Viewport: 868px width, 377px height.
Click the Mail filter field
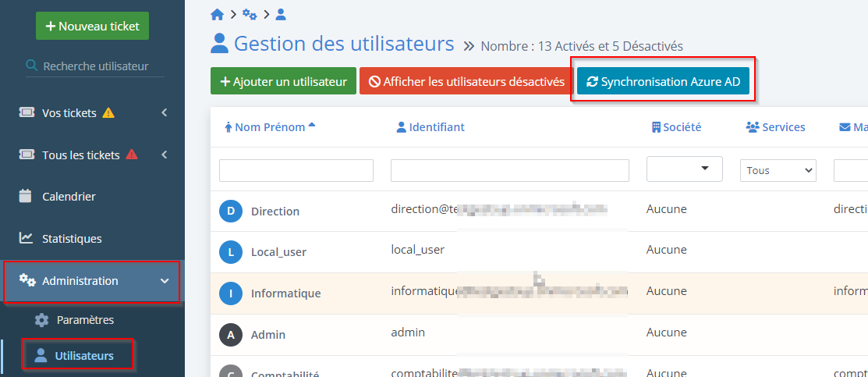click(x=851, y=170)
